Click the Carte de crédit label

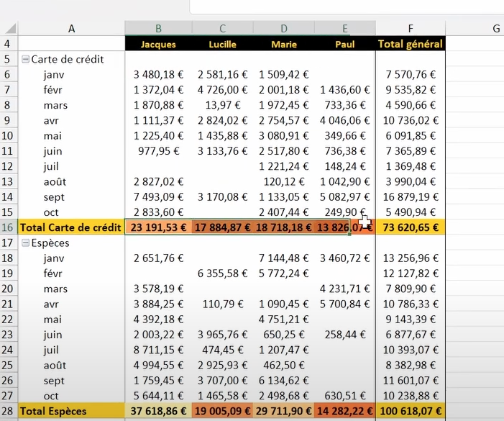tap(68, 59)
